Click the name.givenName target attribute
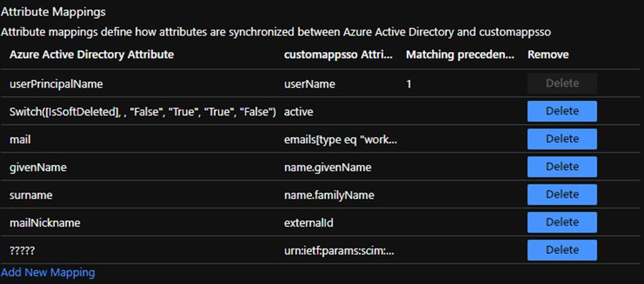Image resolution: width=644 pixels, height=284 pixels. point(327,168)
